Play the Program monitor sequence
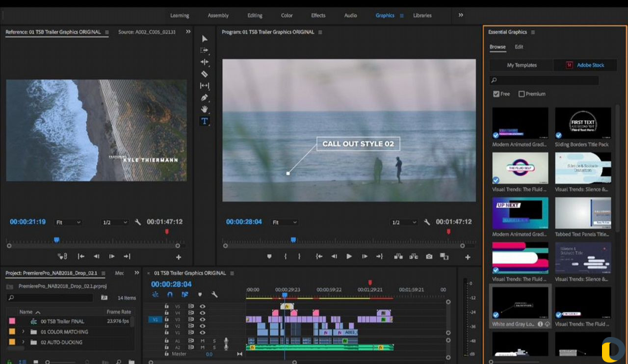Screen dimensions: 628x364 (x=349, y=257)
